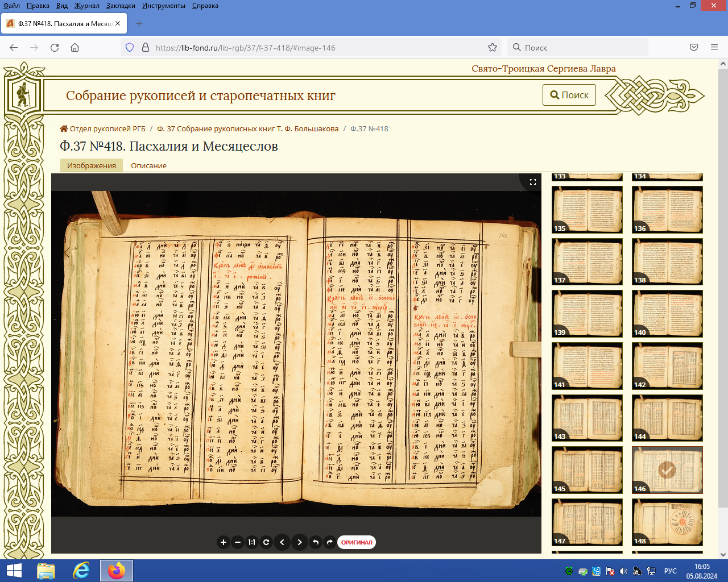Open Internet Explorer from taskbar
This screenshot has height=582, width=728.
pyautogui.click(x=81, y=571)
